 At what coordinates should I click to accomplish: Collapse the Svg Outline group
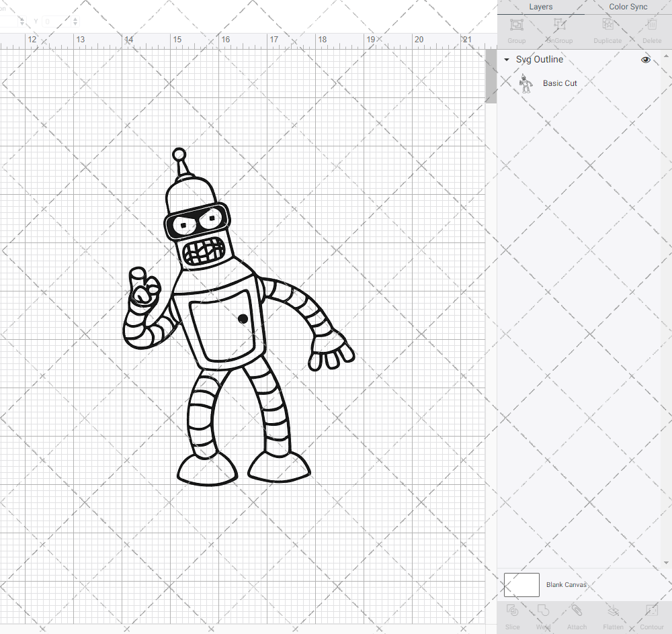[x=505, y=59]
